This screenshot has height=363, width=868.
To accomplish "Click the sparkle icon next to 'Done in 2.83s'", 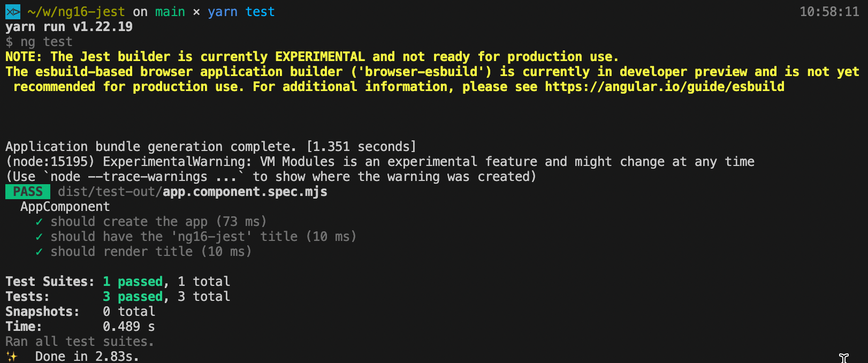I will click(x=12, y=357).
